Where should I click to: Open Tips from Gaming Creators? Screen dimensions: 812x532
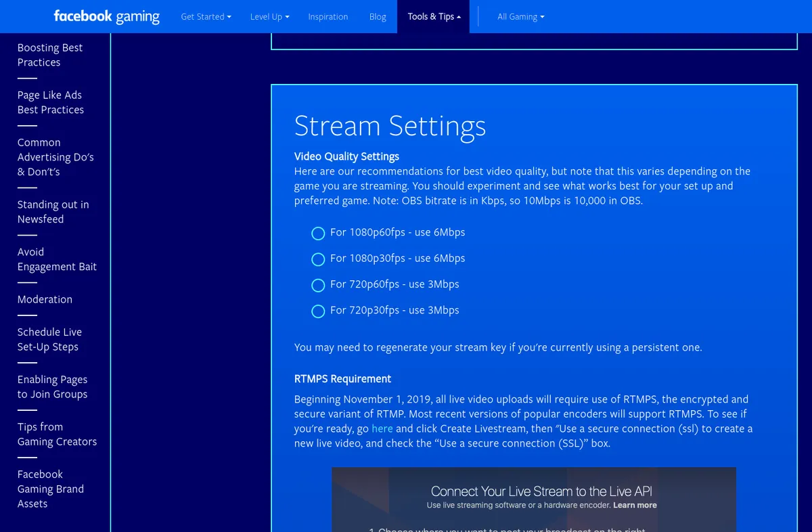pos(57,434)
